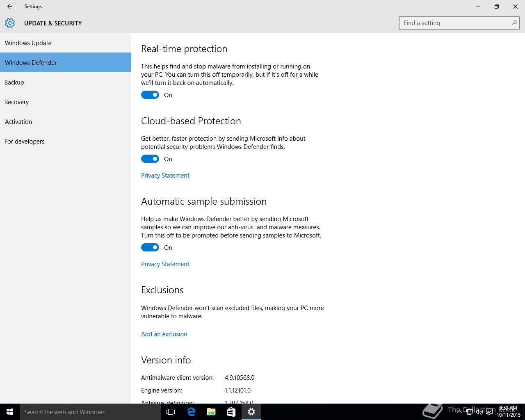Click the Engine version label
This screenshot has height=420, width=525.
(x=162, y=390)
